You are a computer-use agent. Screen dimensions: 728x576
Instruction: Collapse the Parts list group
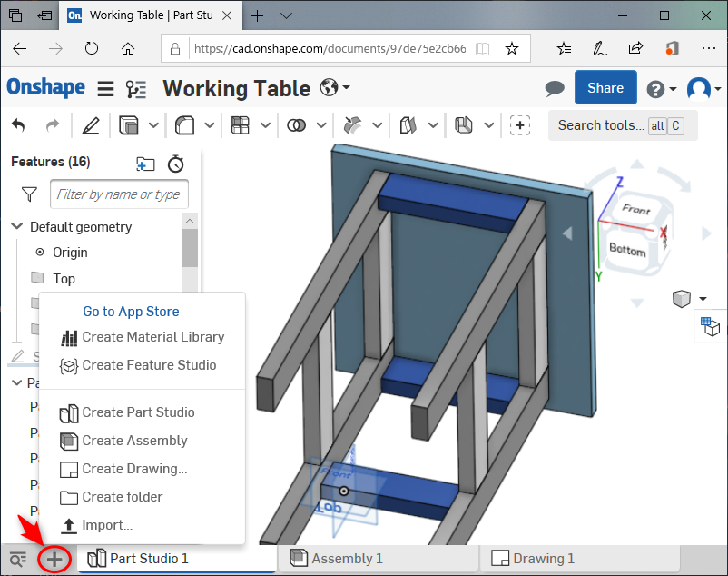point(17,382)
